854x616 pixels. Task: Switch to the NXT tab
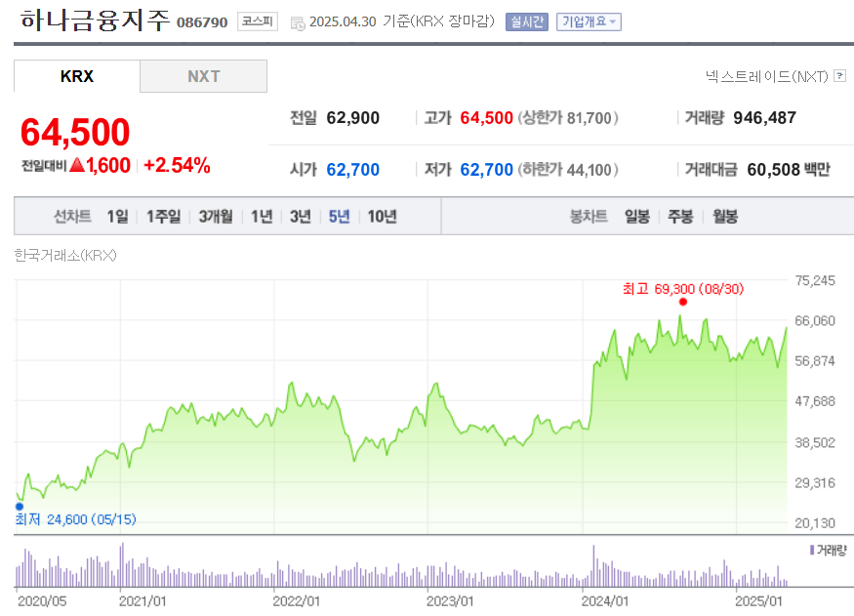[204, 76]
